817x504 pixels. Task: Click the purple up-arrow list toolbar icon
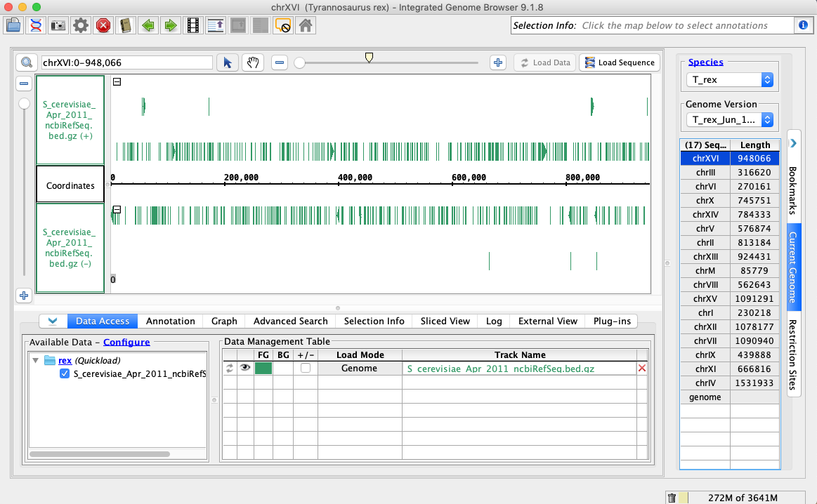point(216,25)
